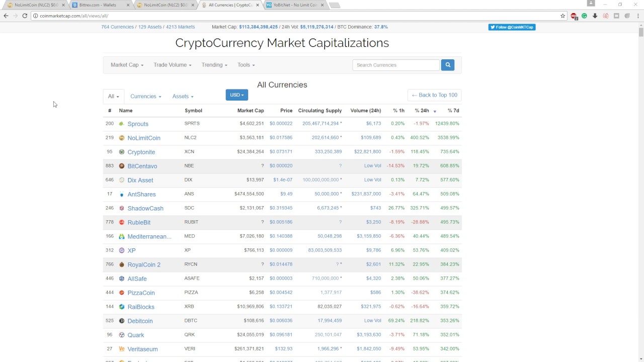The height and width of the screenshot is (362, 644).
Task: Close the Bittrex.com Wallets tab
Action: point(128,5)
